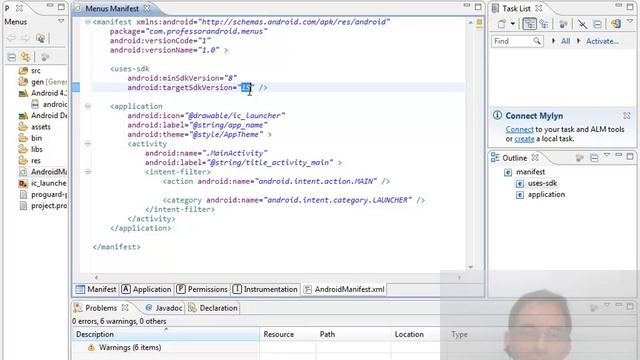Open the New Task dropdown arrow
The image size is (640, 360).
(x=513, y=24)
